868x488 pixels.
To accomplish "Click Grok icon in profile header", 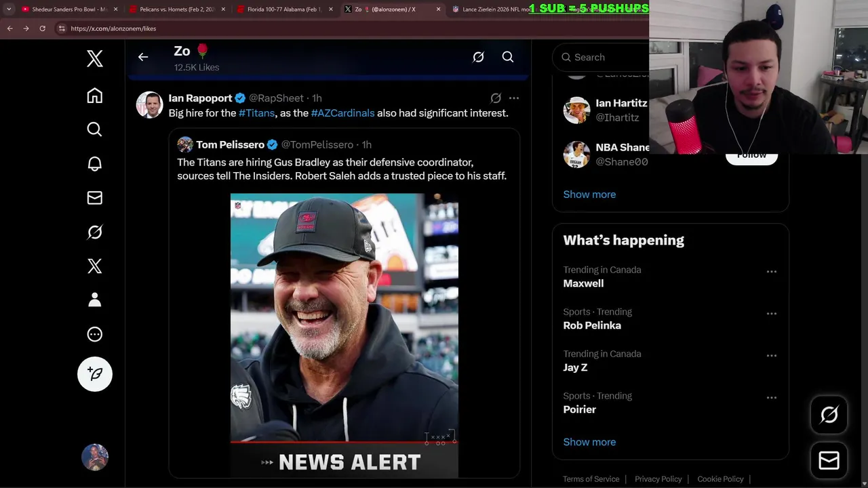I will click(478, 57).
